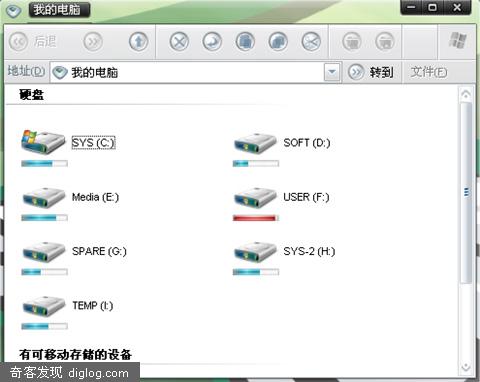Click the TEMP (I:) usage bar
Screen dimensions: 480x382
[x=44, y=327]
